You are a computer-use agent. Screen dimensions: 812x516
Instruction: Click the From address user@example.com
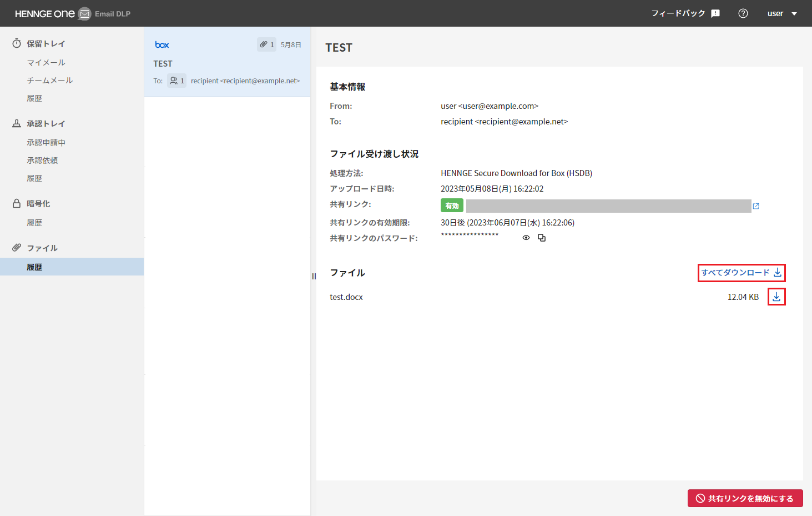click(490, 106)
